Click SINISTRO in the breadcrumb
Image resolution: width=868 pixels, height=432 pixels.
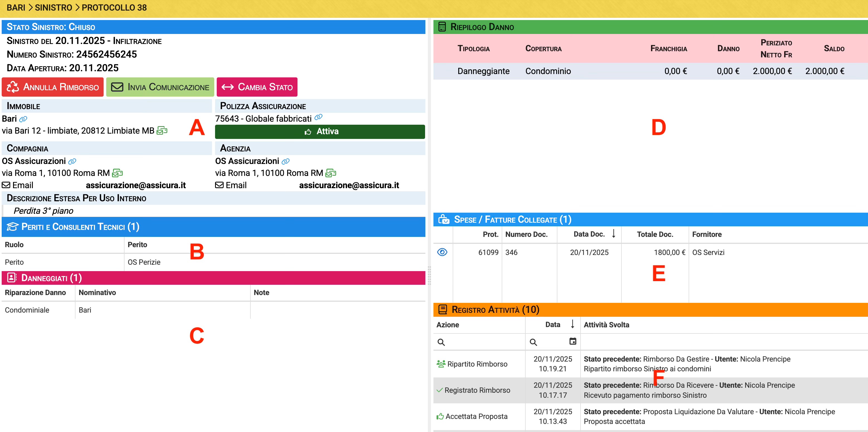coord(53,8)
